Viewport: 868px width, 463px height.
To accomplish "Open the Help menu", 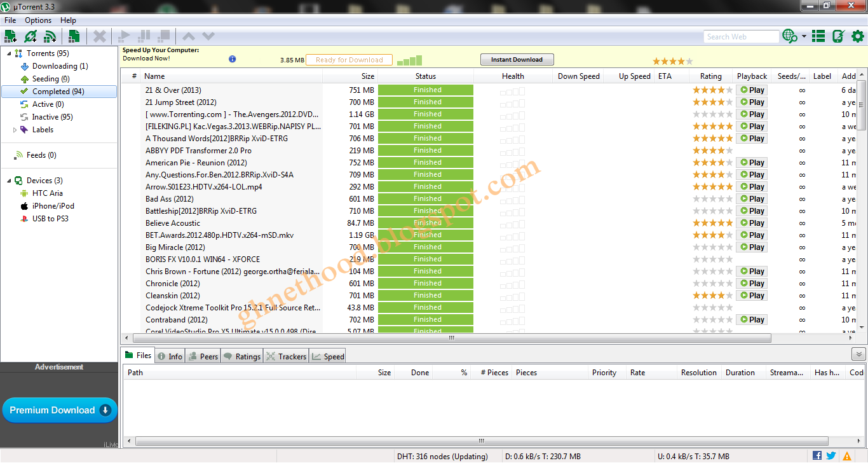I will [68, 20].
